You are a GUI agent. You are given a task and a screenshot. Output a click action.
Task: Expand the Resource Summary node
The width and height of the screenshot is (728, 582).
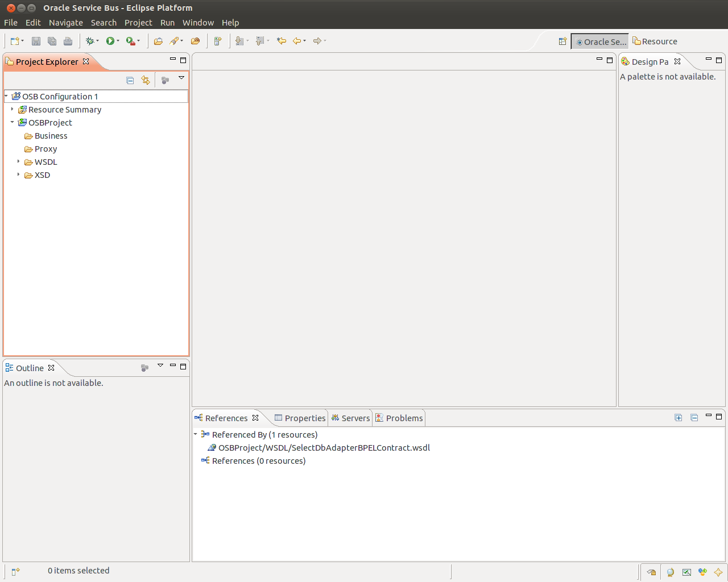pyautogui.click(x=12, y=109)
